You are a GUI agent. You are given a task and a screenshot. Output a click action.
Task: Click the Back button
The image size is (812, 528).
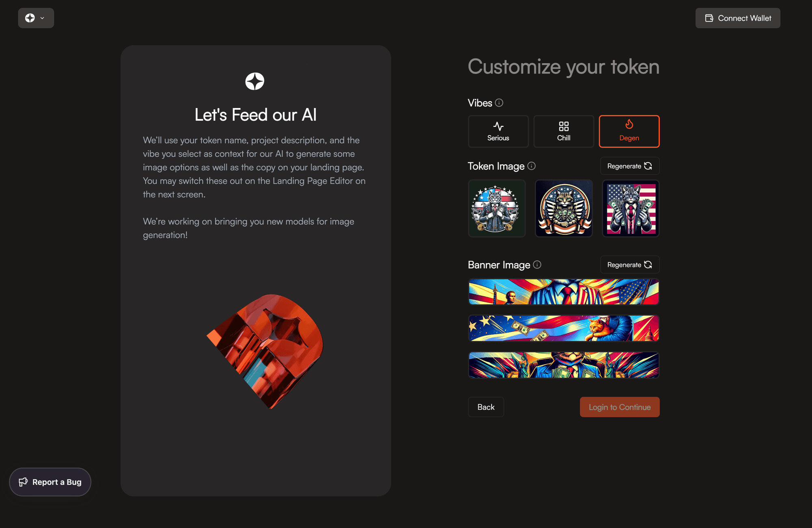(x=486, y=407)
